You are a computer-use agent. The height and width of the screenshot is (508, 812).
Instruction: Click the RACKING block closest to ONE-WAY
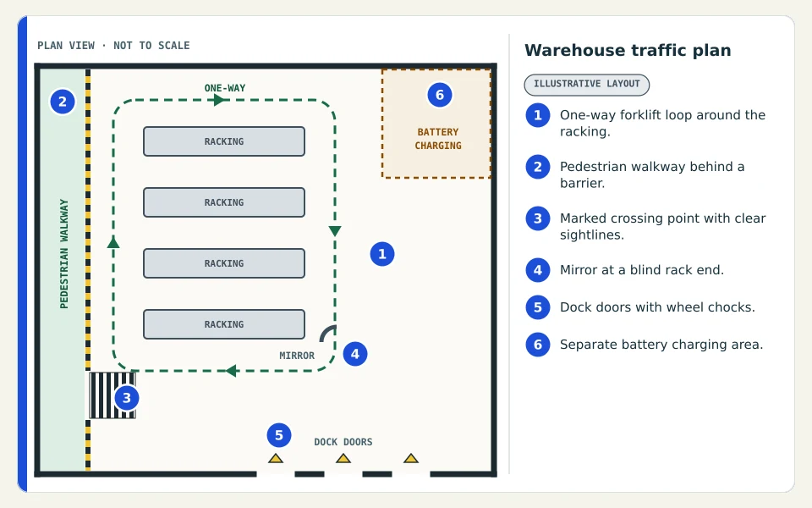coord(224,141)
